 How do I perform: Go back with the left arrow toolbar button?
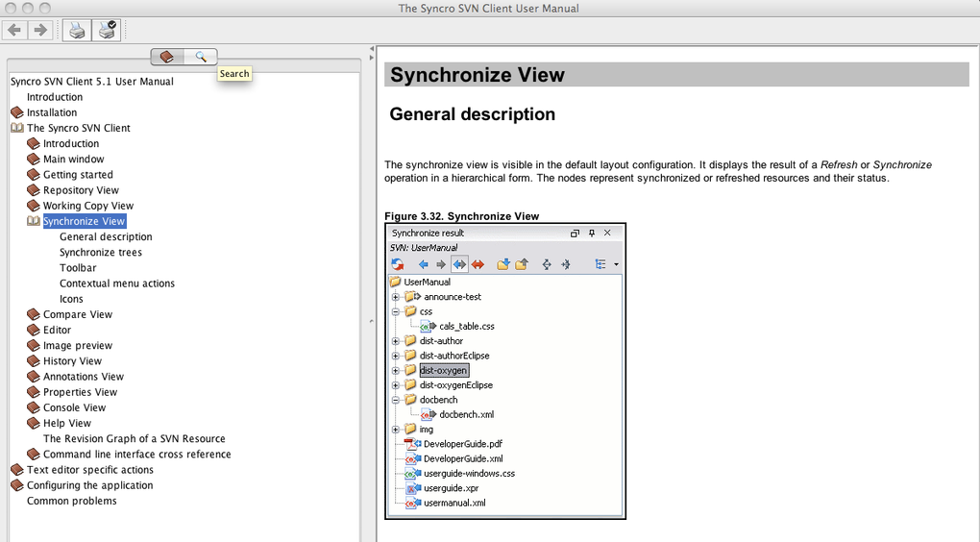point(14,30)
